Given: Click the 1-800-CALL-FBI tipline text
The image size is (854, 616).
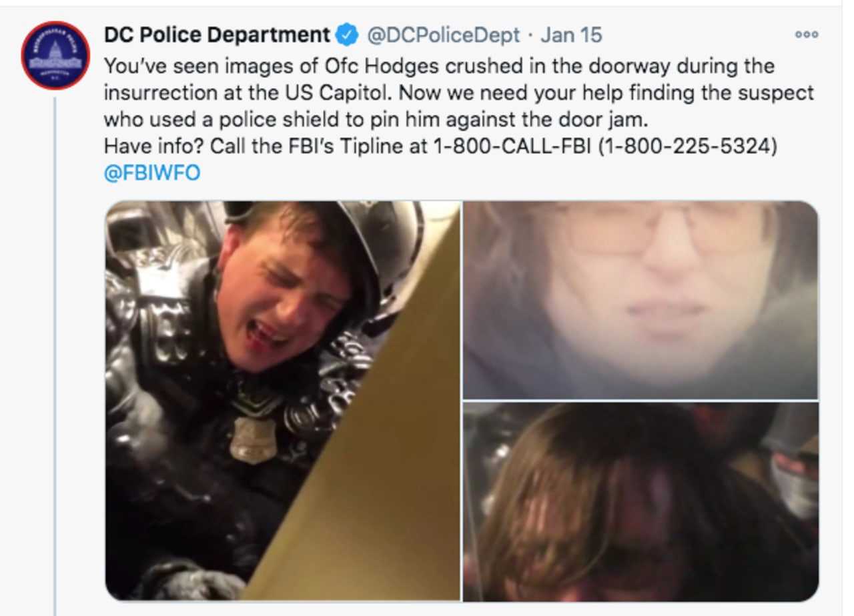Looking at the screenshot, I should [x=512, y=146].
